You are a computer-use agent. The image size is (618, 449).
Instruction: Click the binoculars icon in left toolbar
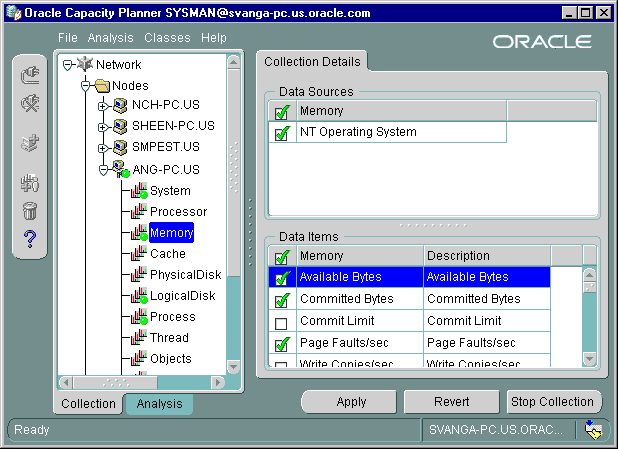[x=30, y=183]
